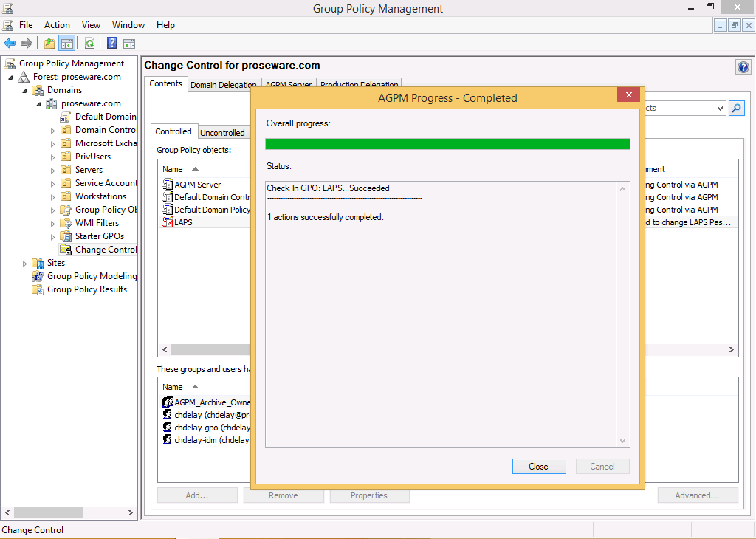Select the LAPS GPO in the list
The height and width of the screenshot is (539, 756).
pos(183,222)
